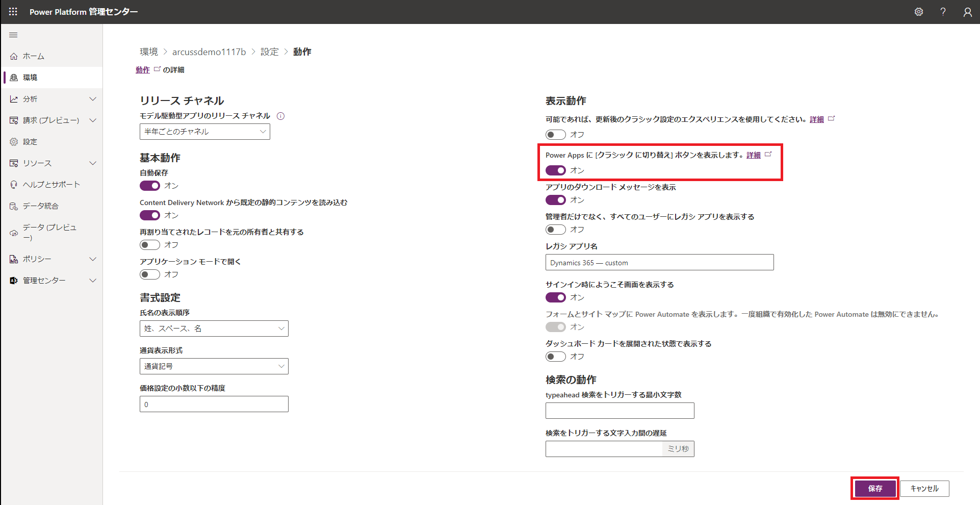Screen dimensions: 980x505
Task: Toggle クラシックに切り替え button display switch
Action: click(556, 170)
